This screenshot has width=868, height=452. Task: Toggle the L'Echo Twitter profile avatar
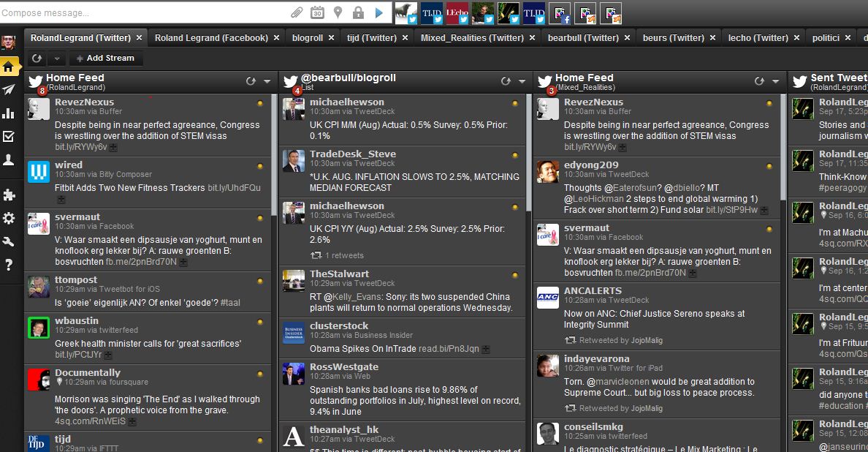click(457, 13)
